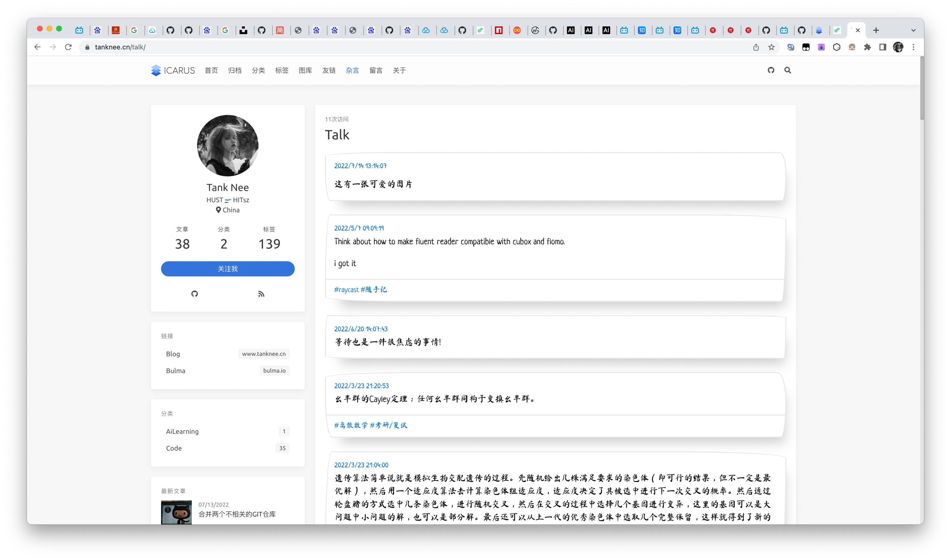Open the Bulma bulma.io link

[x=228, y=370]
